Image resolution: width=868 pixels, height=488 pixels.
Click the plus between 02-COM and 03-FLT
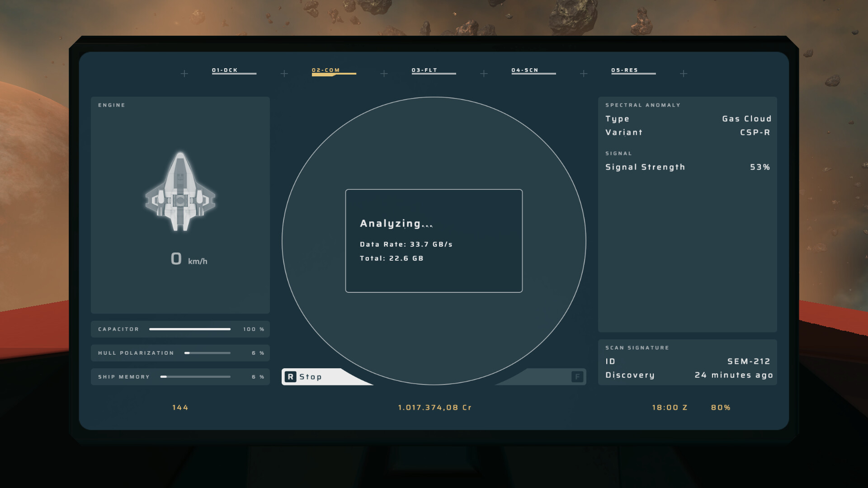point(384,73)
